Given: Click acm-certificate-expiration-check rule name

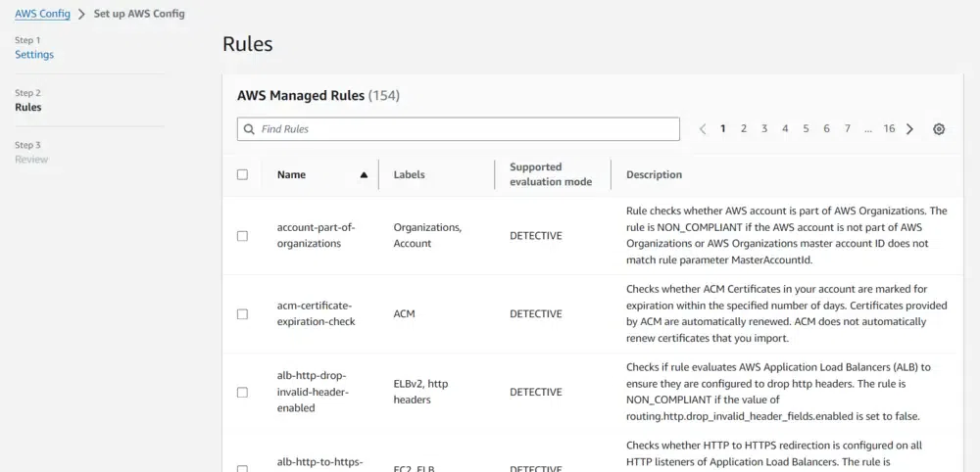Looking at the screenshot, I should [317, 313].
